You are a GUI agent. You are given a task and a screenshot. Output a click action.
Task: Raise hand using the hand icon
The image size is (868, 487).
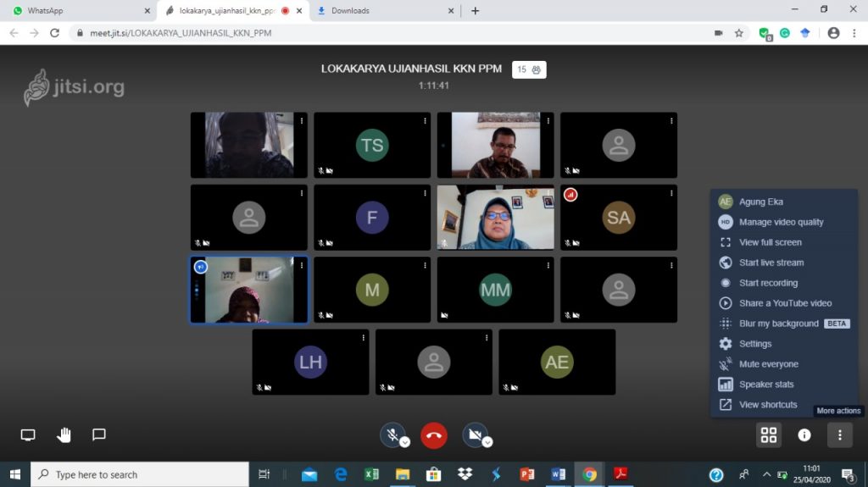click(64, 434)
